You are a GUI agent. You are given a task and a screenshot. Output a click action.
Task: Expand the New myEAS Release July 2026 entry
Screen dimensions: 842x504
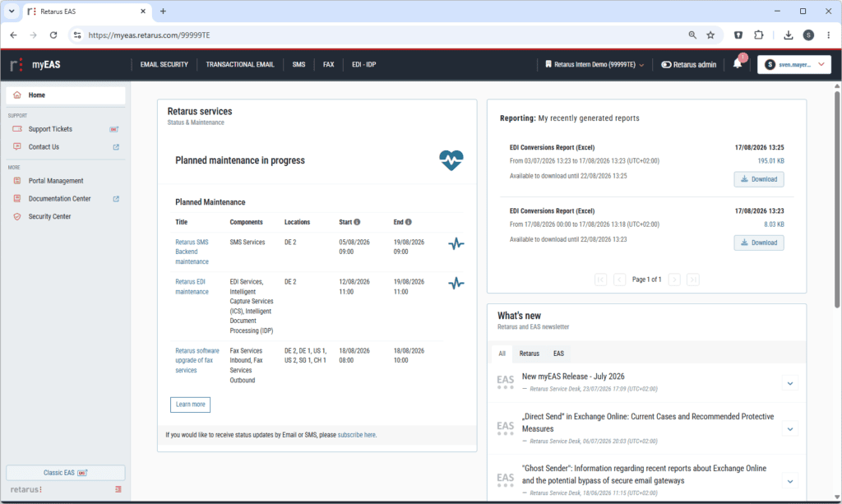[790, 383]
